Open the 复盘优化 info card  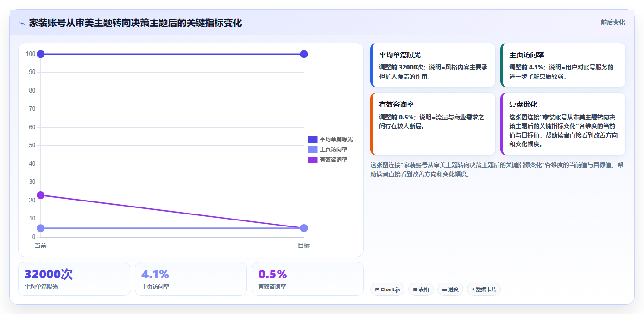[x=563, y=124]
